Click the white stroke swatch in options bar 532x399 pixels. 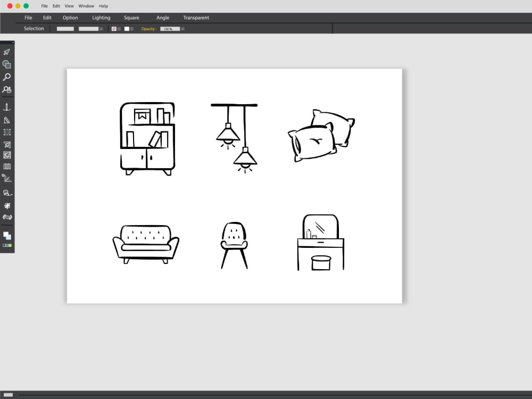pyautogui.click(x=127, y=29)
